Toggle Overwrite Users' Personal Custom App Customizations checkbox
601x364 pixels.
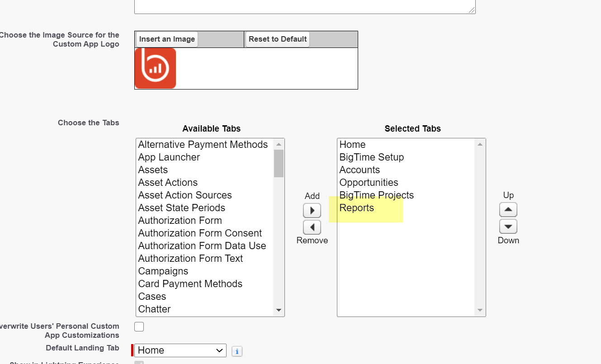[x=139, y=326]
